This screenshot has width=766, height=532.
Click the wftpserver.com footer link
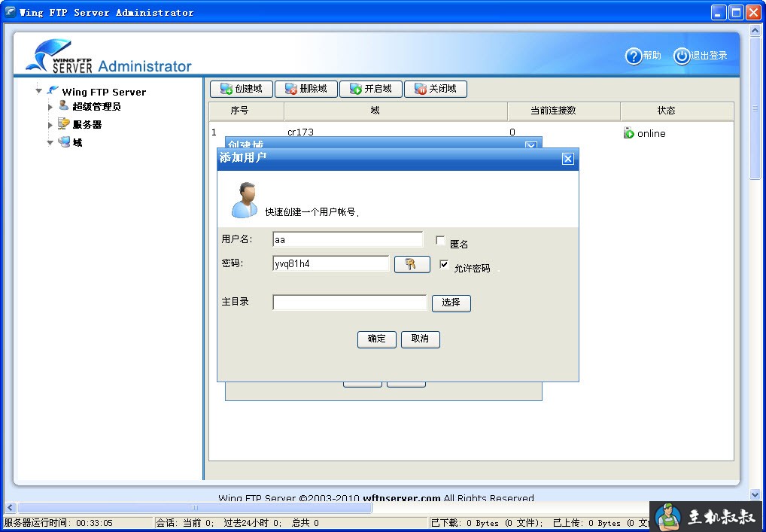coord(402,498)
